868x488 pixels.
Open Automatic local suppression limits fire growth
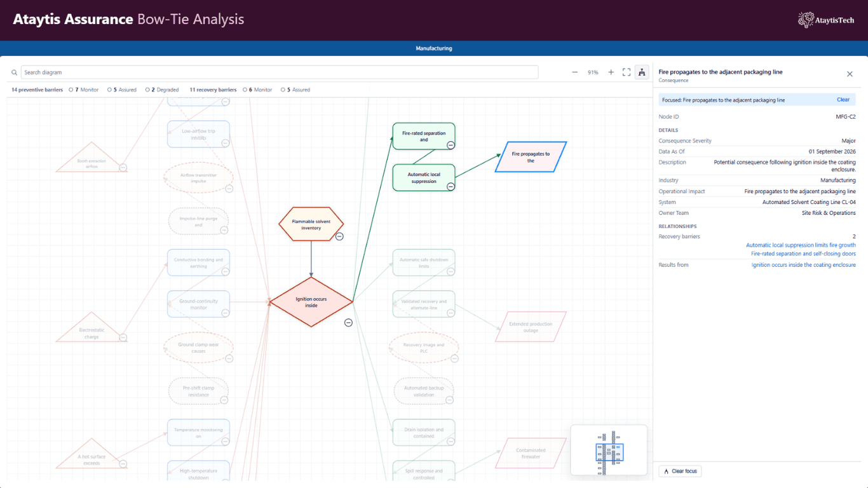801,245
